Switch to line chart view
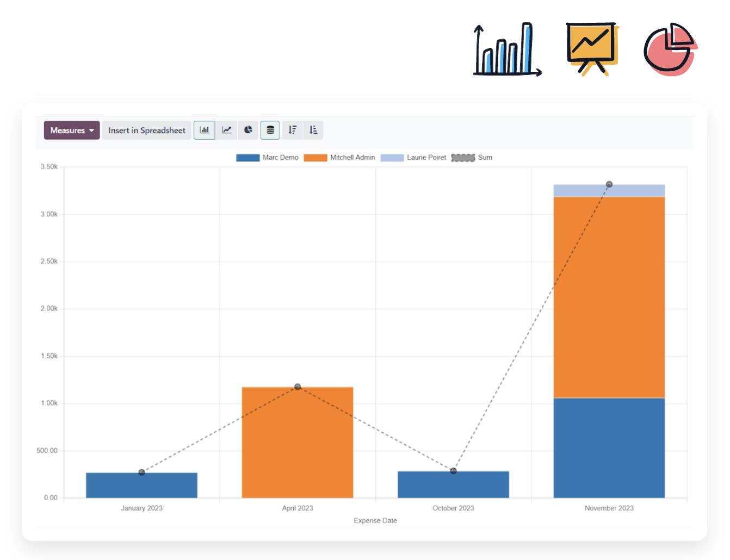The image size is (730, 560). coord(227,130)
